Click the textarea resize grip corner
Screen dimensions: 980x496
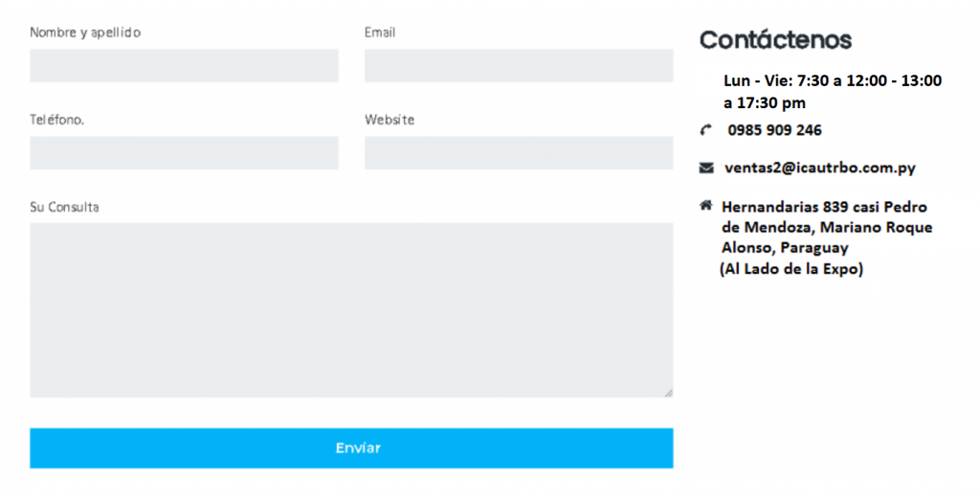point(669,393)
